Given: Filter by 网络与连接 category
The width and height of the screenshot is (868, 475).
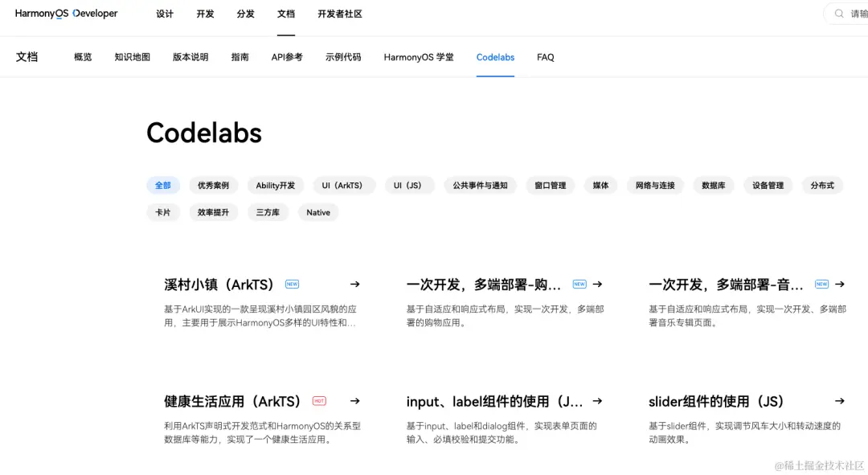Looking at the screenshot, I should point(655,186).
